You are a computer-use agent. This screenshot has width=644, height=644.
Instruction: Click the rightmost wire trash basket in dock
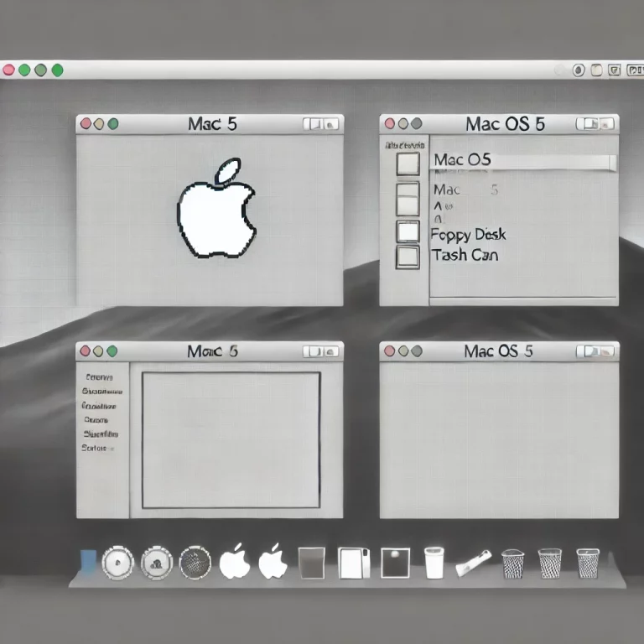588,562
